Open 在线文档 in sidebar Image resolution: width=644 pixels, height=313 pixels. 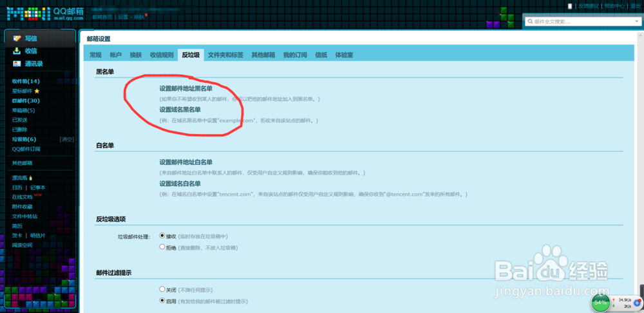[x=22, y=197]
